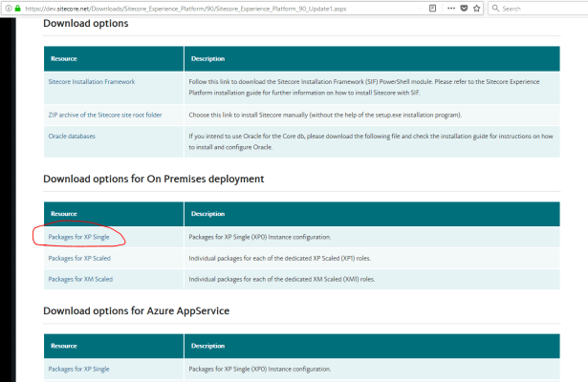Select 'Download options' heading text

click(86, 23)
